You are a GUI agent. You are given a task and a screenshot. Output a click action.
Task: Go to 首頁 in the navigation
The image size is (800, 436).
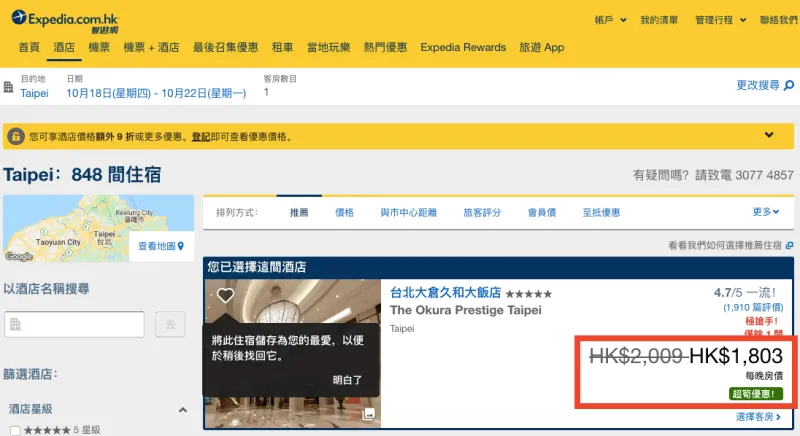[x=29, y=47]
